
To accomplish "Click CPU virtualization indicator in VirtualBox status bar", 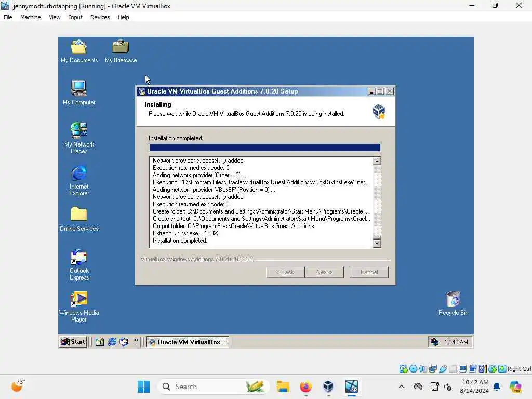I will [482, 369].
